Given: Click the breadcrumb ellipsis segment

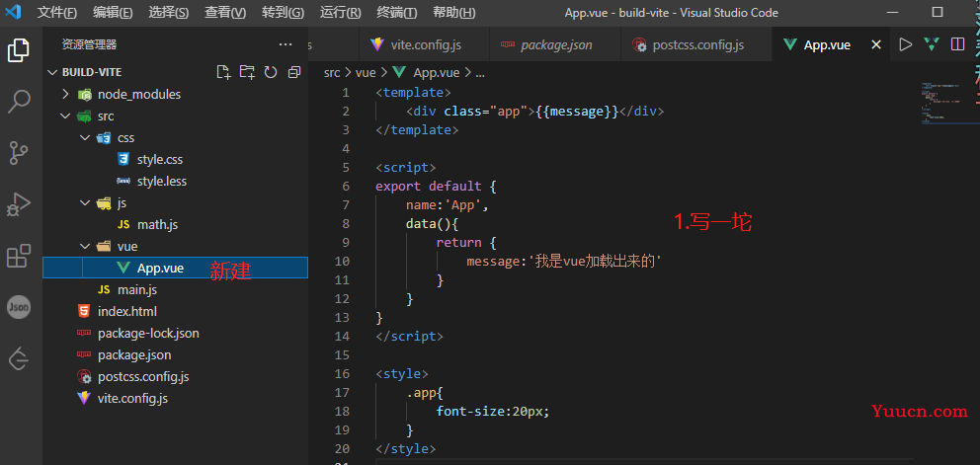Looking at the screenshot, I should pyautogui.click(x=480, y=73).
